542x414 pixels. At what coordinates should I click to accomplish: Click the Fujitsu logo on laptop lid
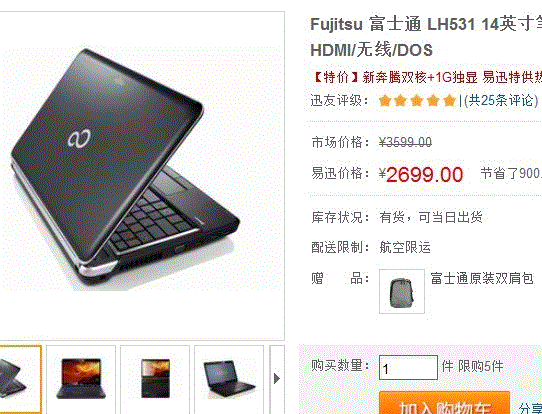point(79,139)
